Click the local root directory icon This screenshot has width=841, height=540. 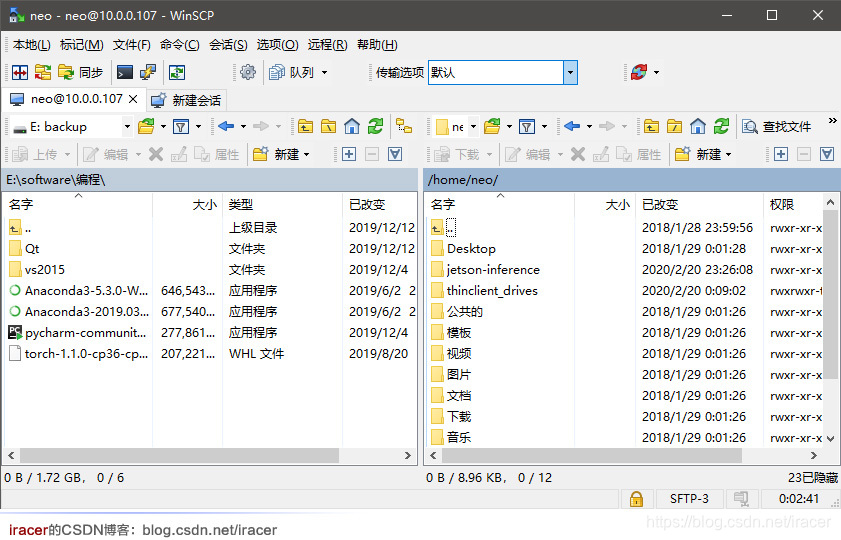328,127
